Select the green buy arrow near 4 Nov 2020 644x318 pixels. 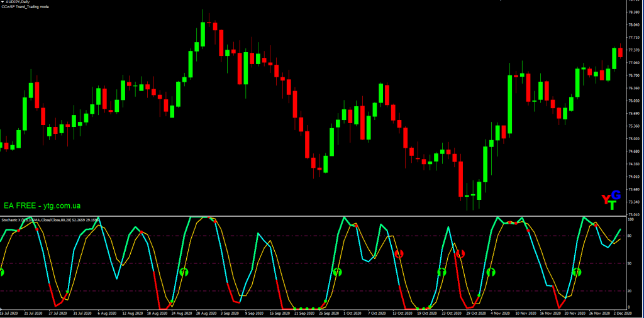491,271
